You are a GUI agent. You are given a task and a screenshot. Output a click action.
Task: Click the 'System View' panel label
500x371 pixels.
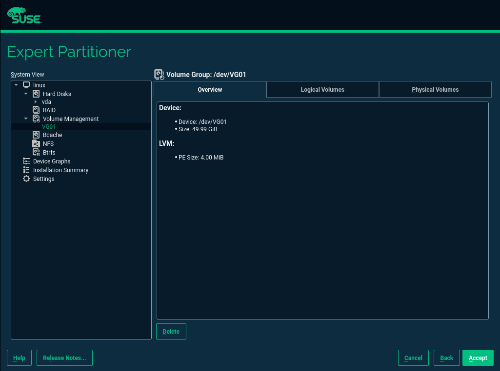click(27, 74)
